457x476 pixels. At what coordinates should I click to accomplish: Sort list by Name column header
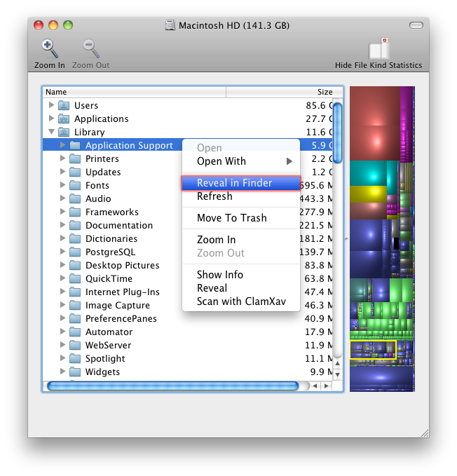click(135, 92)
